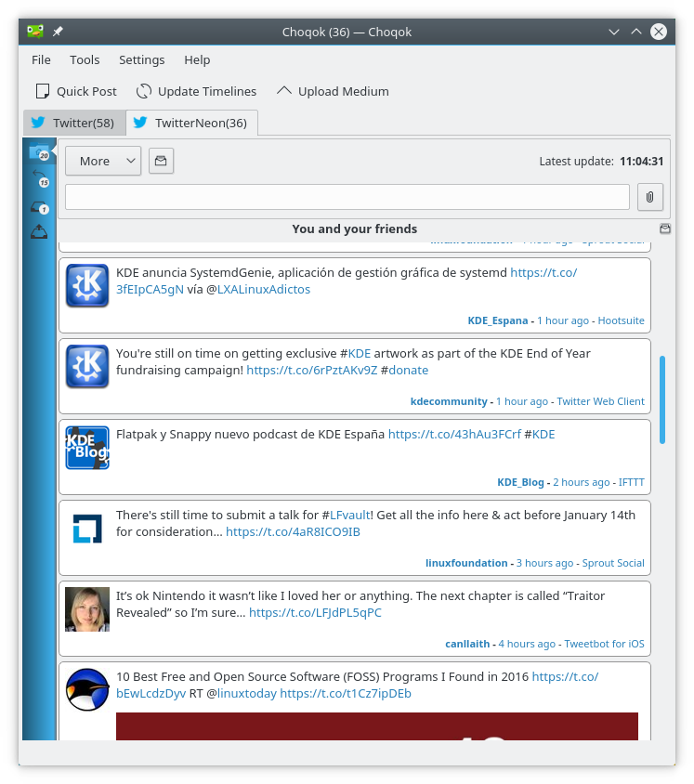This screenshot has width=694, height=784.
Task: Open the Replies timeline with 15 unread
Action: click(x=39, y=178)
